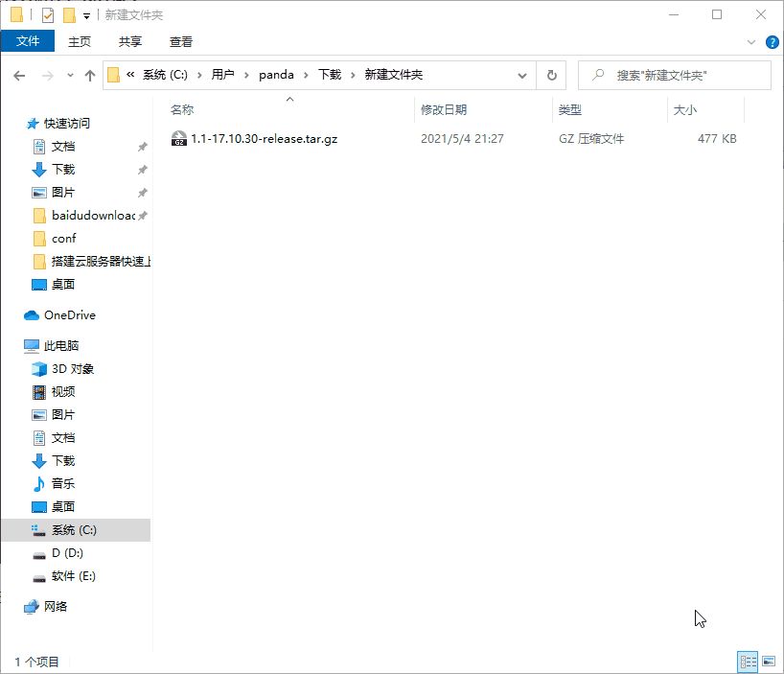Switch to the 共享 ribbon tab
The height and width of the screenshot is (674, 784).
[x=130, y=41]
